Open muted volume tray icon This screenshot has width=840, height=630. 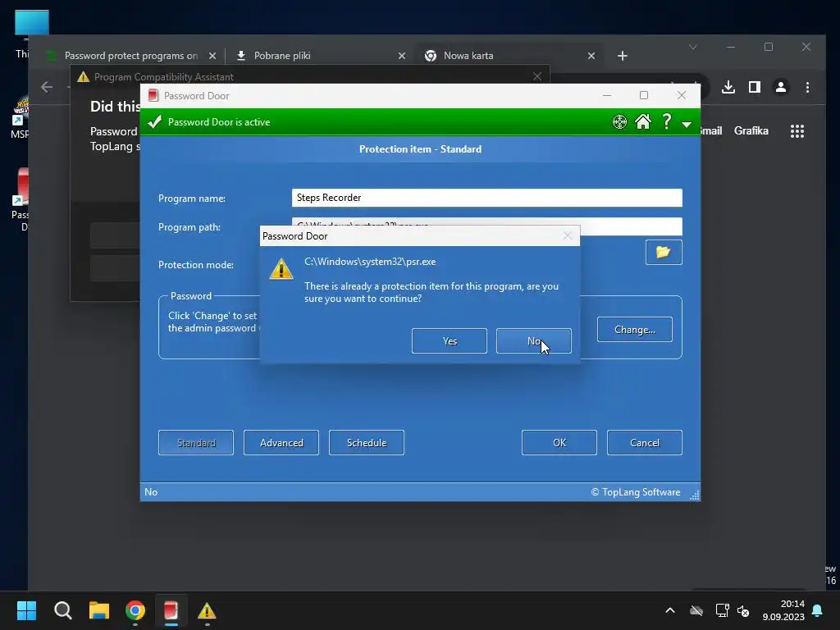click(x=743, y=610)
